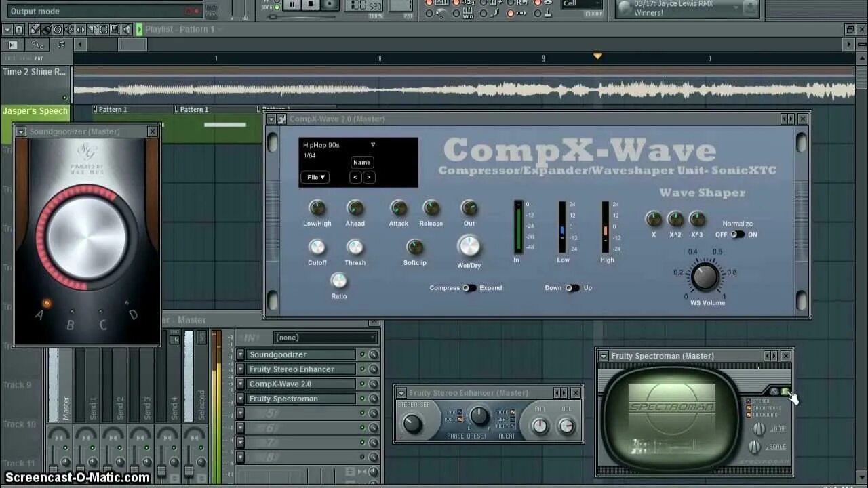
Task: Open the Fruity Stereo Enhancer window options arrow
Action: [x=401, y=393]
